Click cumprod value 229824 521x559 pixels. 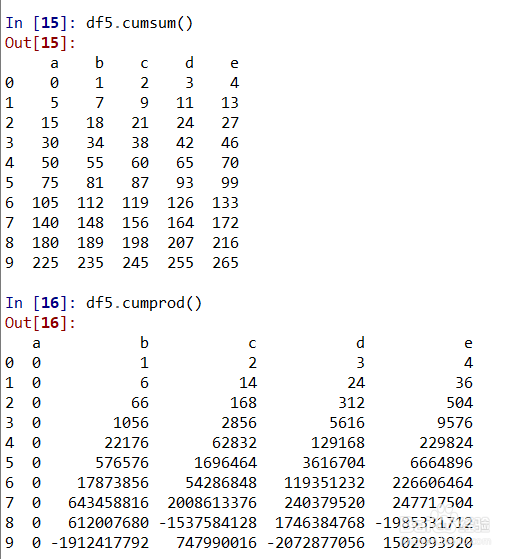pyautogui.click(x=446, y=443)
